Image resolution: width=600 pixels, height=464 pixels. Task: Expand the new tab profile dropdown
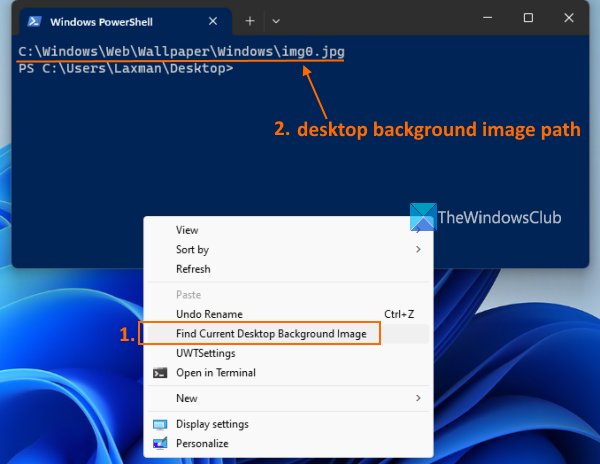(277, 21)
